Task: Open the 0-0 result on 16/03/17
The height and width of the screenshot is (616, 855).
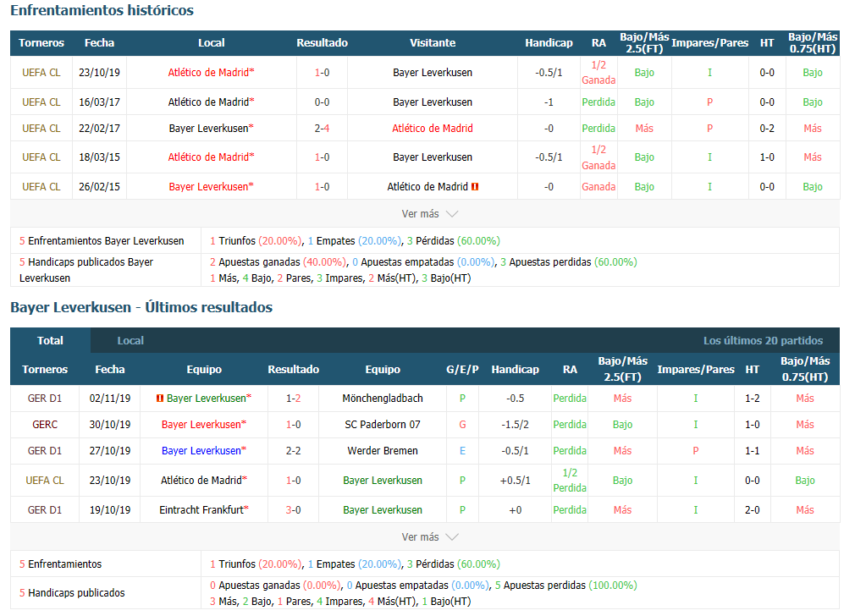Action: (322, 102)
